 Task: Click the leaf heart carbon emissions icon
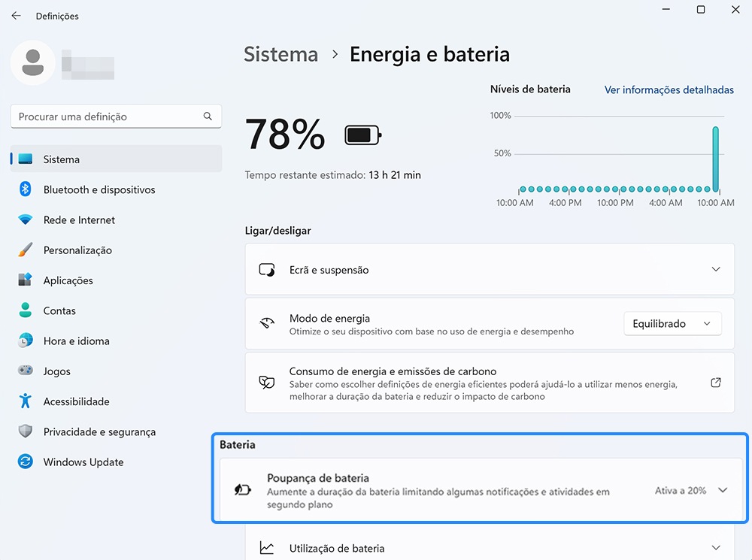pyautogui.click(x=267, y=382)
